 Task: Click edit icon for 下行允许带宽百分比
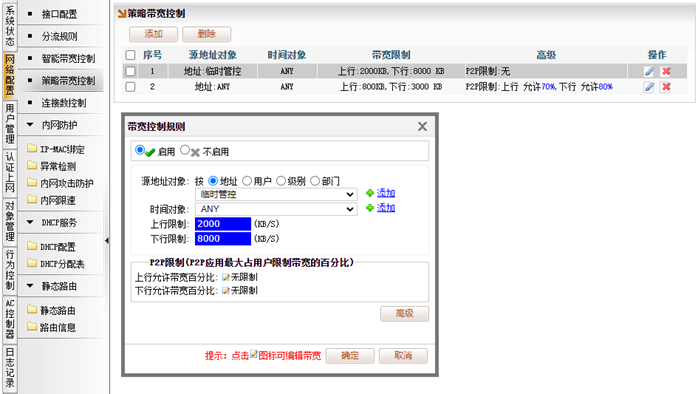coord(226,291)
